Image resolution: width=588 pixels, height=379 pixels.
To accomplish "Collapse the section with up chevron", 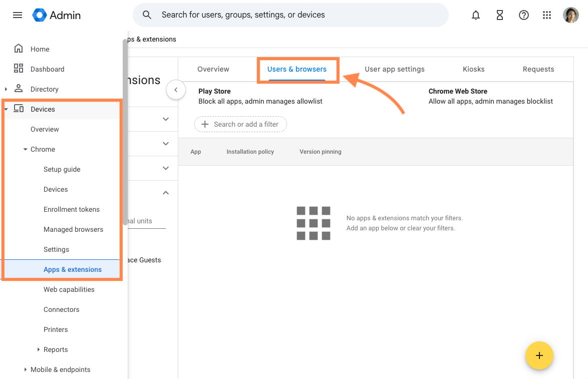I will (166, 193).
